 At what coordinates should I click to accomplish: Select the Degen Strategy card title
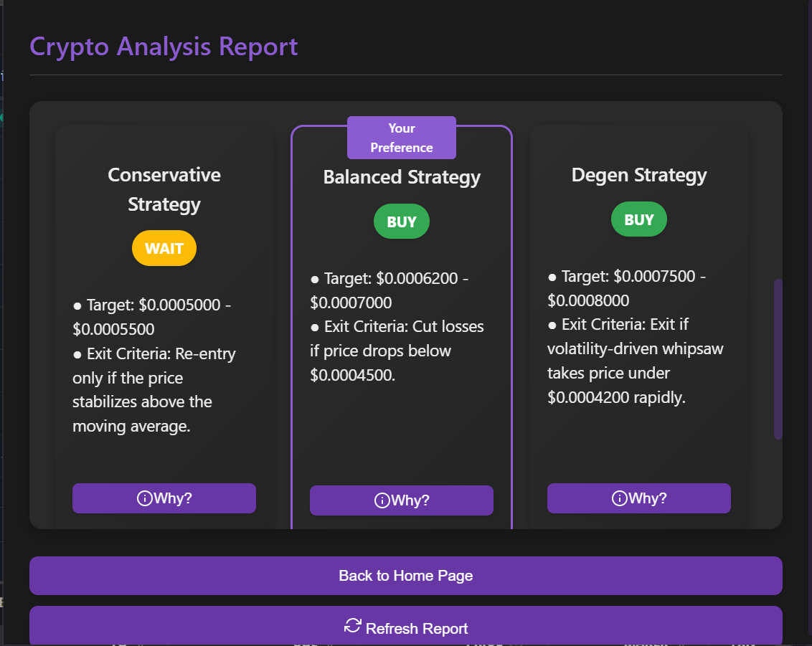[638, 175]
